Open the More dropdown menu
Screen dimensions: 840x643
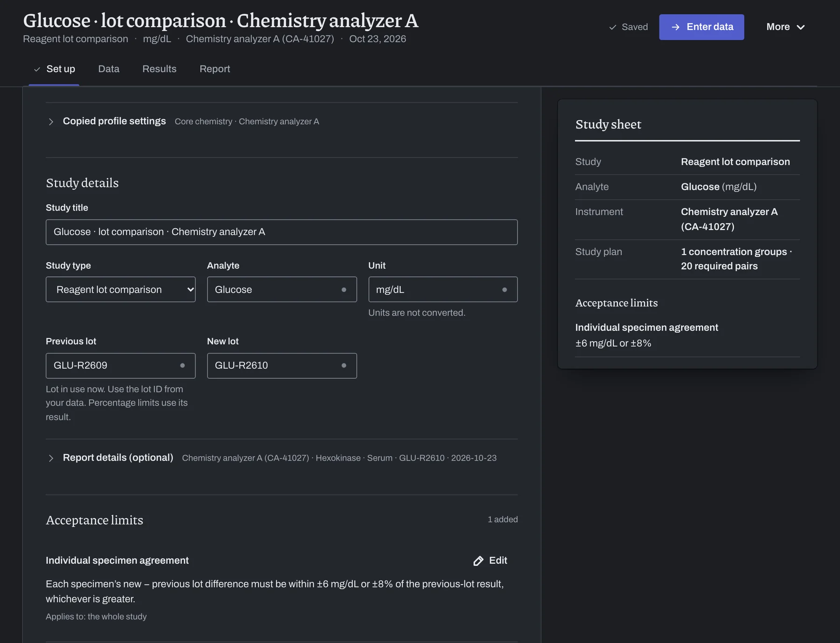785,27
